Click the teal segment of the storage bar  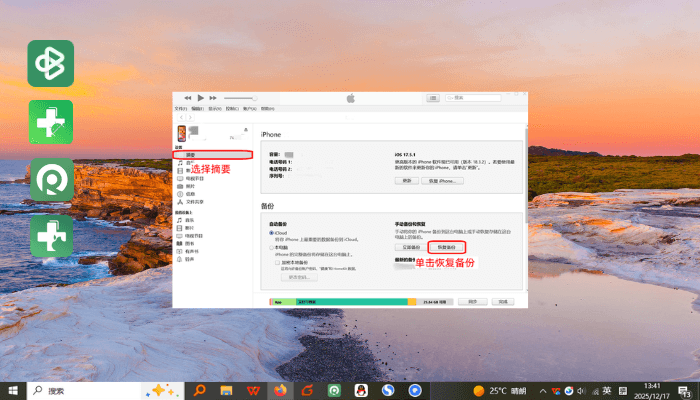click(x=351, y=302)
